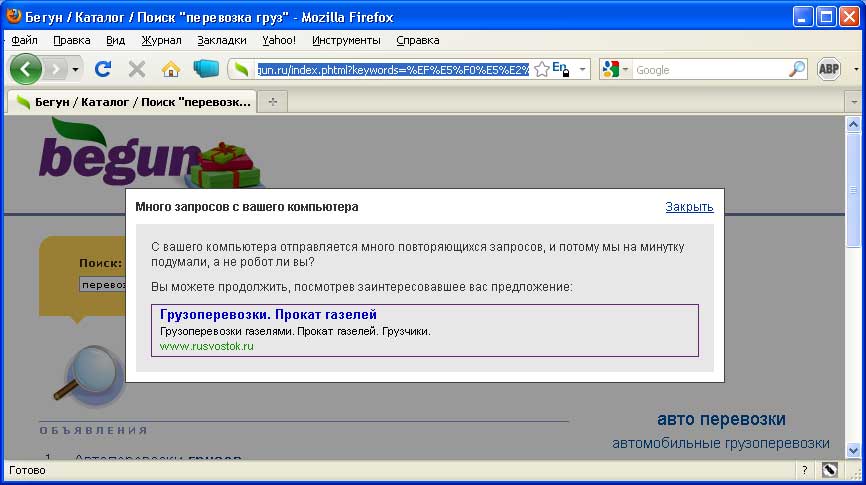Click the En language lock icon
The height and width of the screenshot is (485, 866).
point(561,69)
